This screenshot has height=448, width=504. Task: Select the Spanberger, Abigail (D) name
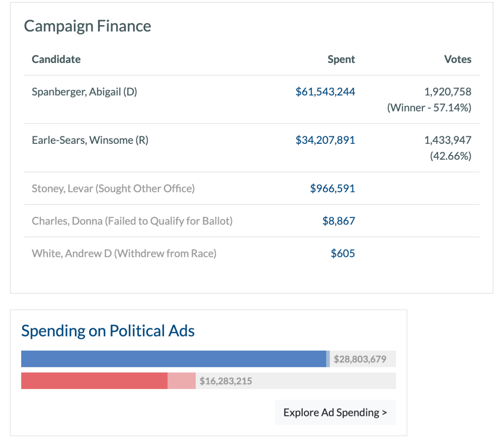84,92
